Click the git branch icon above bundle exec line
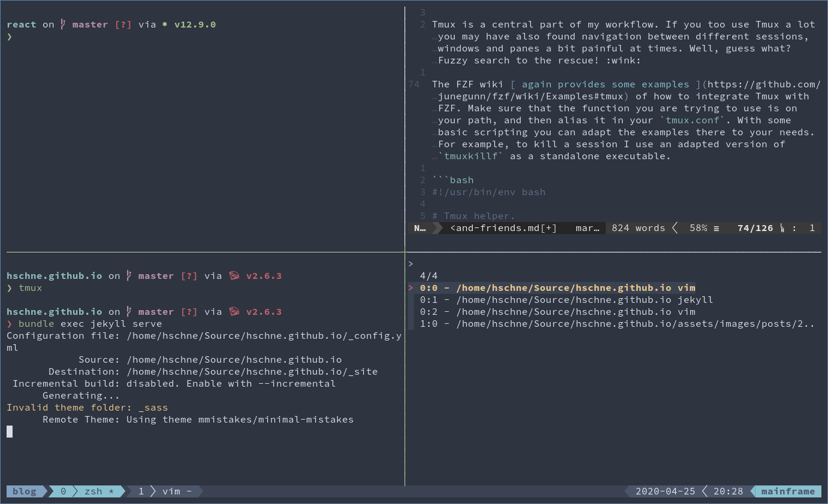This screenshot has height=504, width=828. (129, 312)
